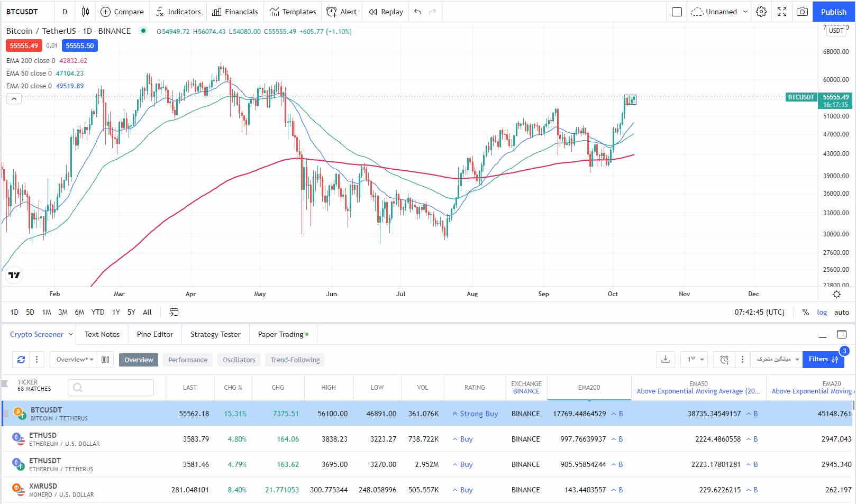Click the red sell price 55555.49
This screenshot has width=856, height=504.
(x=24, y=45)
